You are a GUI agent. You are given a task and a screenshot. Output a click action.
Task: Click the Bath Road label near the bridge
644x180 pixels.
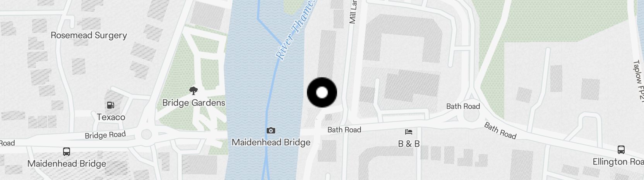[x=344, y=130]
